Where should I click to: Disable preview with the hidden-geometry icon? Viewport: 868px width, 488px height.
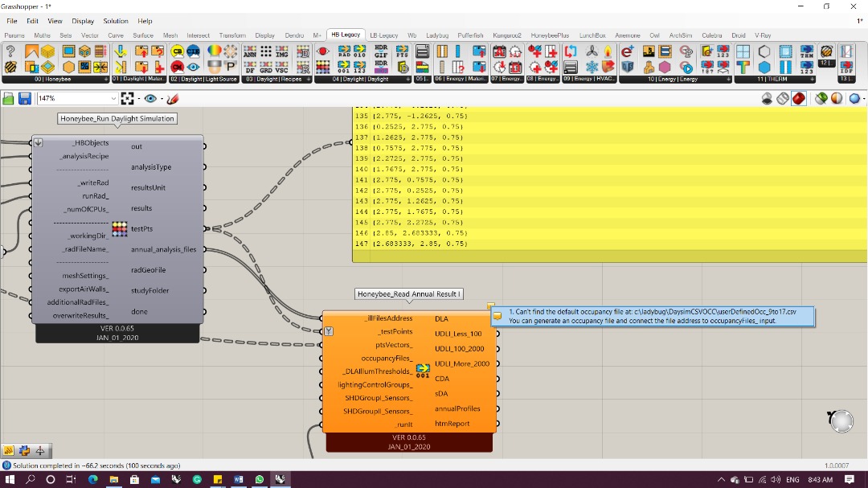coord(767,99)
